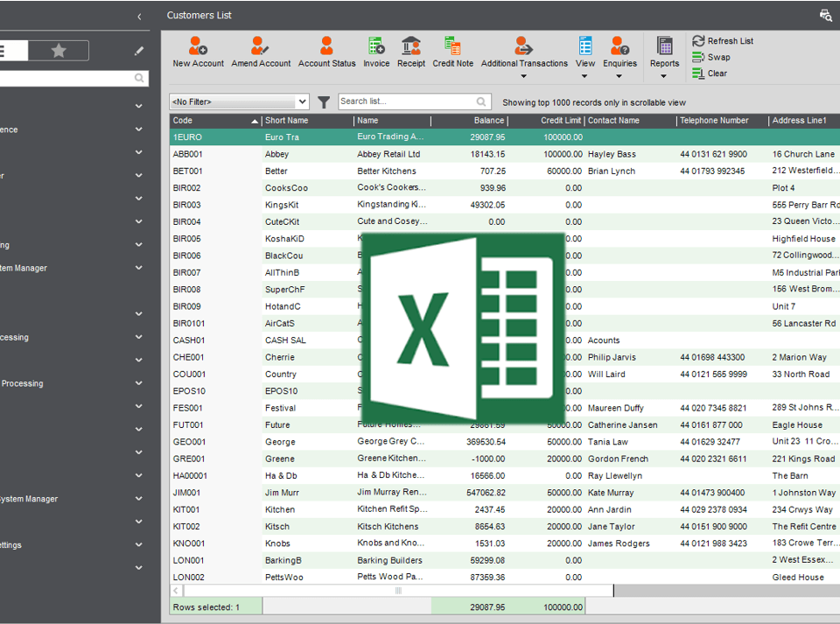Select the 1EURO customer row
This screenshot has width=840, height=624.
505,137
